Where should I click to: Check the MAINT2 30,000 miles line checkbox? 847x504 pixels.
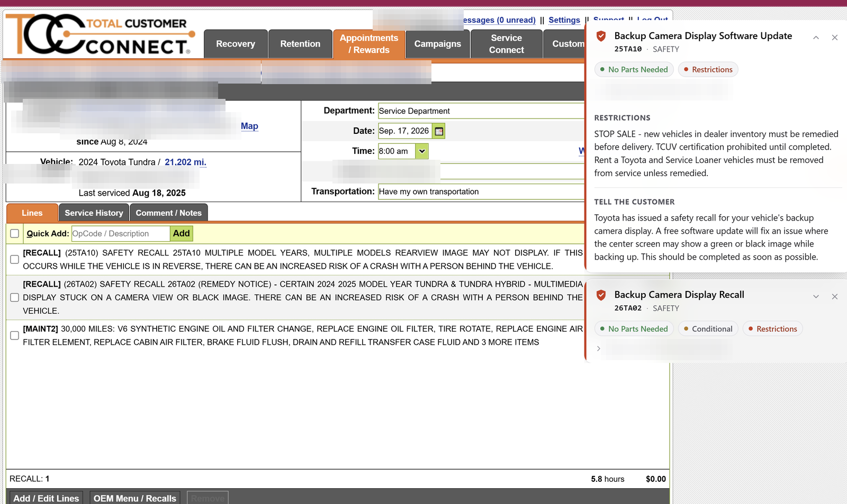[15, 335]
